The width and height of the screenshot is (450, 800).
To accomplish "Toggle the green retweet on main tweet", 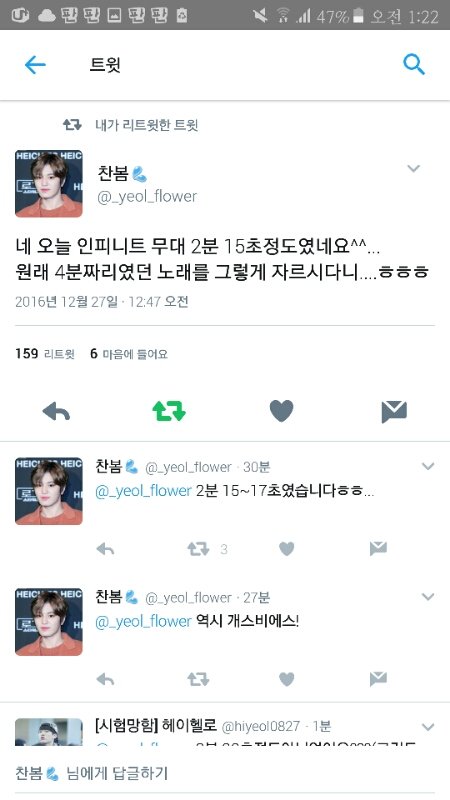I will coord(169,411).
